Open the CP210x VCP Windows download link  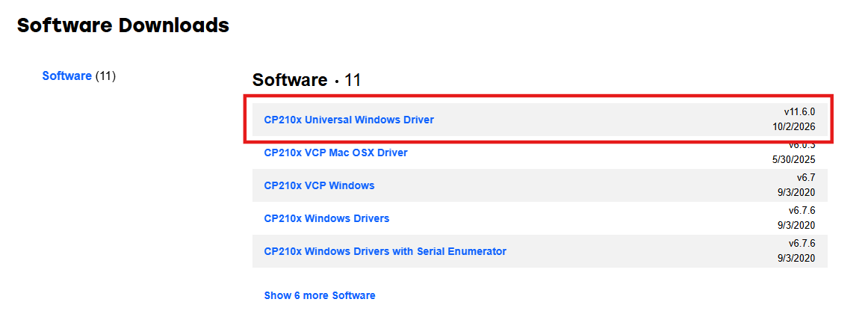pyautogui.click(x=319, y=185)
